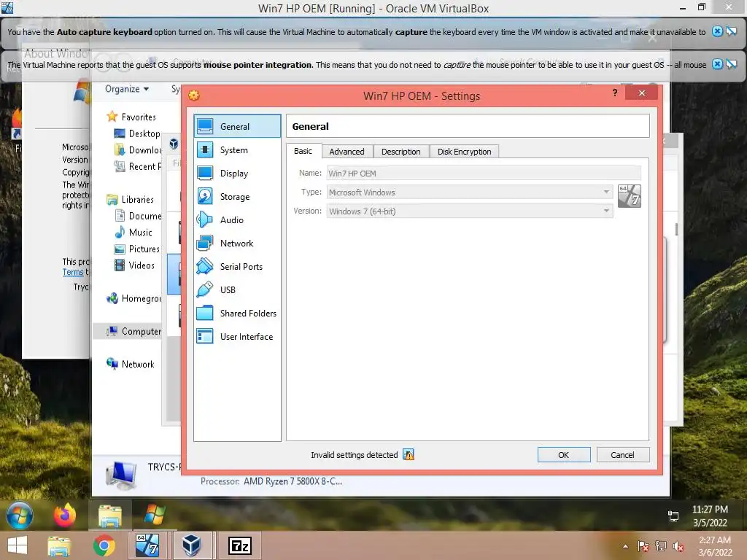Click the settings dialog help question mark
Image resolution: width=747 pixels, height=560 pixels.
[x=615, y=93]
